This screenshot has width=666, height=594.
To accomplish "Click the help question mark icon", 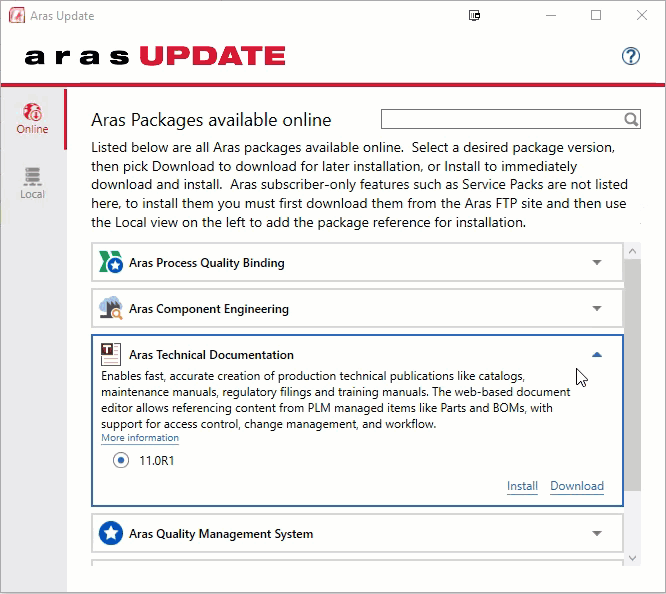I will pos(630,56).
